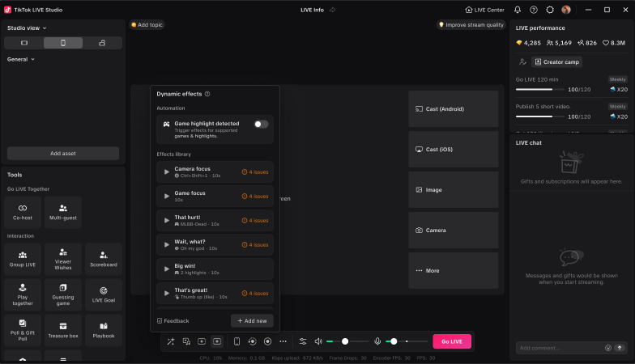
Task: Open the Scoreboard tool
Action: click(x=104, y=259)
